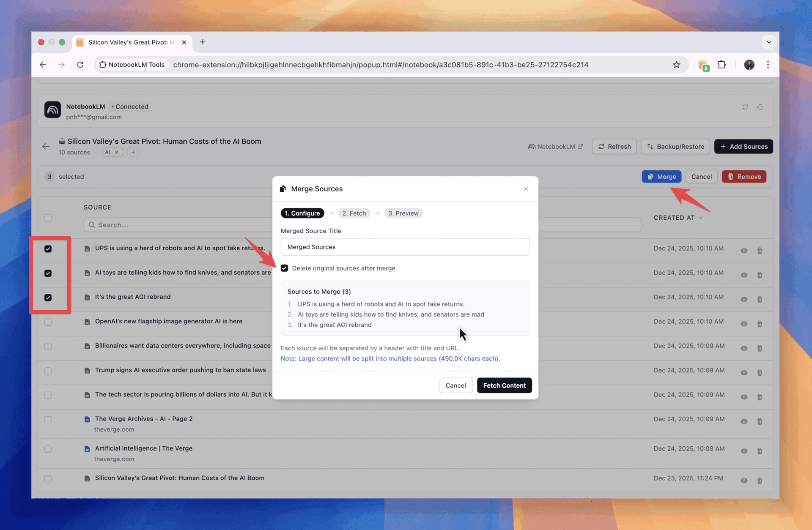Screen dimensions: 812x530
Task: Bookmark the page with the star icon
Action: pos(676,65)
